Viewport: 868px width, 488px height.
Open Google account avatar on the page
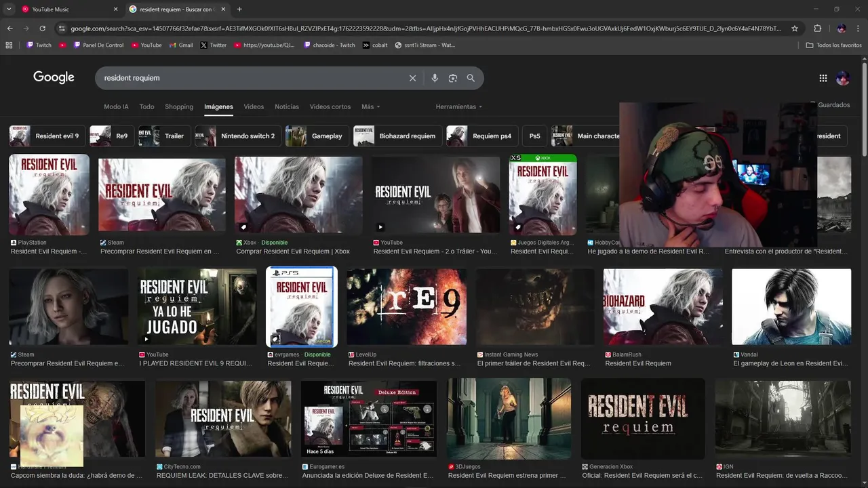[843, 78]
